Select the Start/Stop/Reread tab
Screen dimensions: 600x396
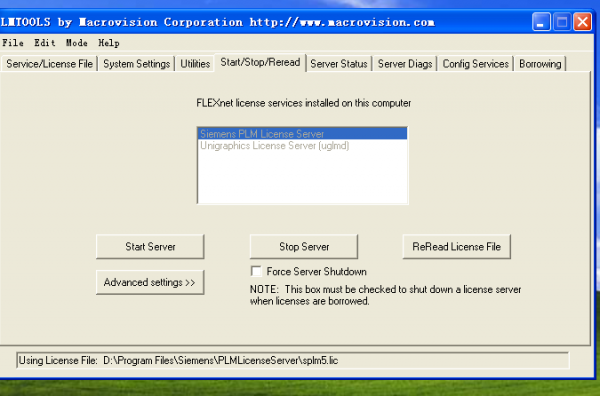pyautogui.click(x=260, y=62)
